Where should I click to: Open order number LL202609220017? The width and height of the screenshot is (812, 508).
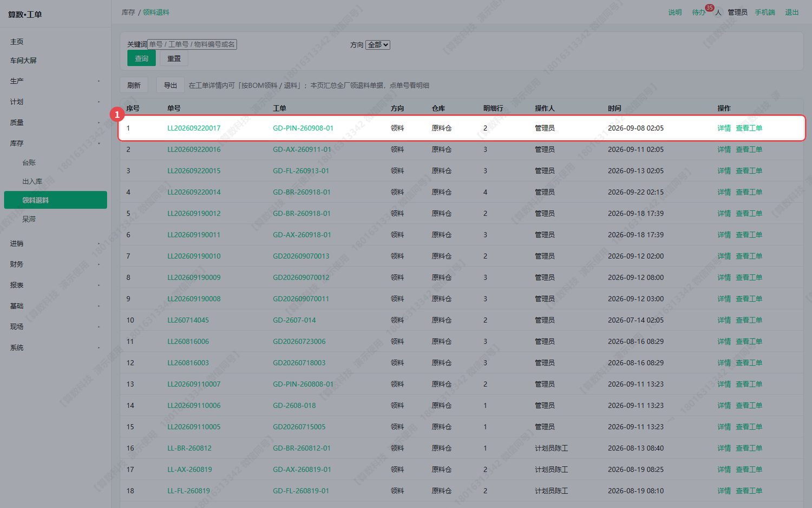[x=194, y=128]
